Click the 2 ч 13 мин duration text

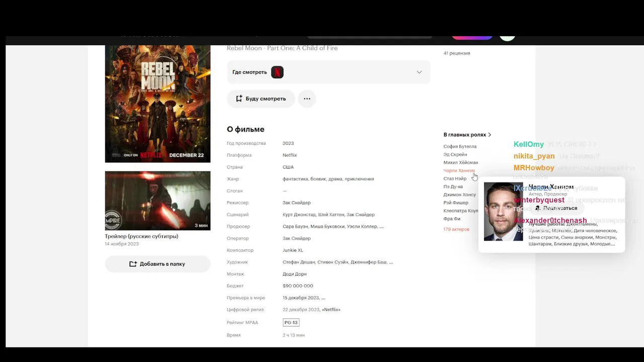(293, 335)
